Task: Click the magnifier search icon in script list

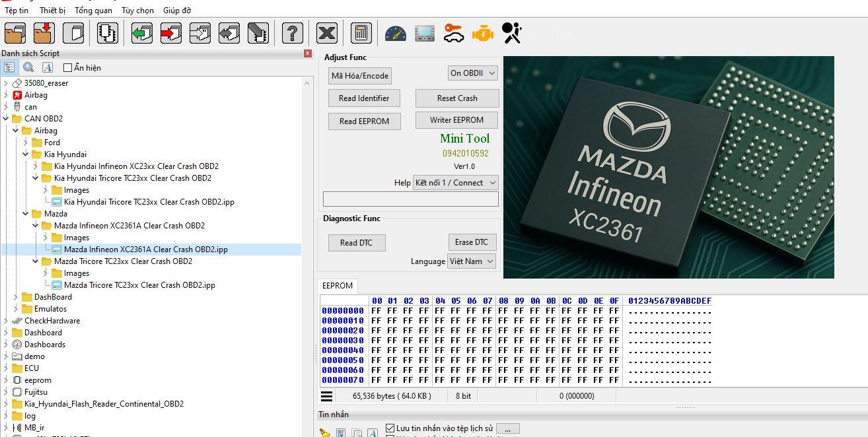Action: tap(28, 67)
